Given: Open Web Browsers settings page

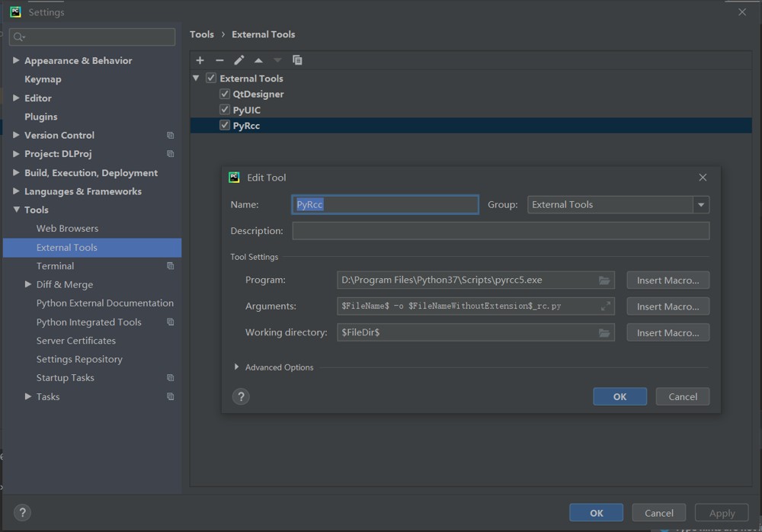Looking at the screenshot, I should click(67, 229).
